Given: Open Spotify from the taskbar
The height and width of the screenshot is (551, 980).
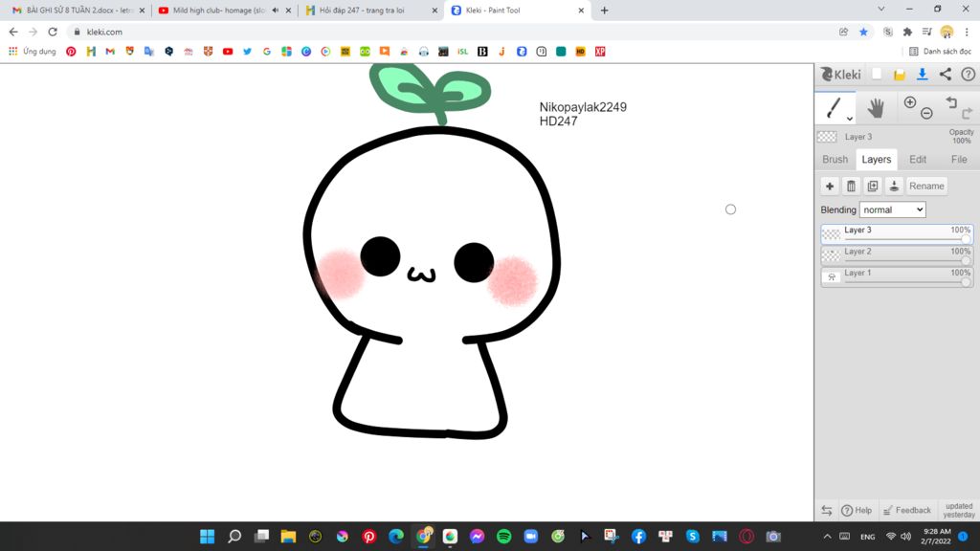Looking at the screenshot, I should (x=503, y=536).
